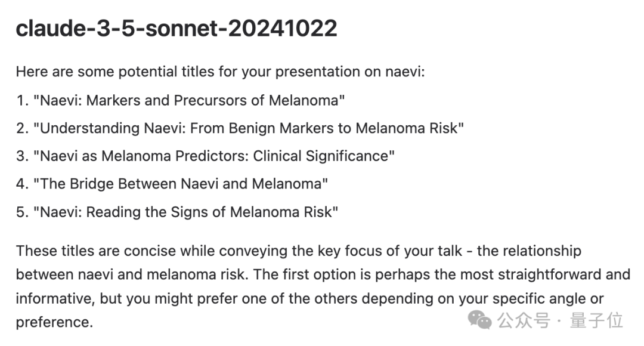Click the final word "preference."
This screenshot has height=346, width=644.
[x=55, y=322]
